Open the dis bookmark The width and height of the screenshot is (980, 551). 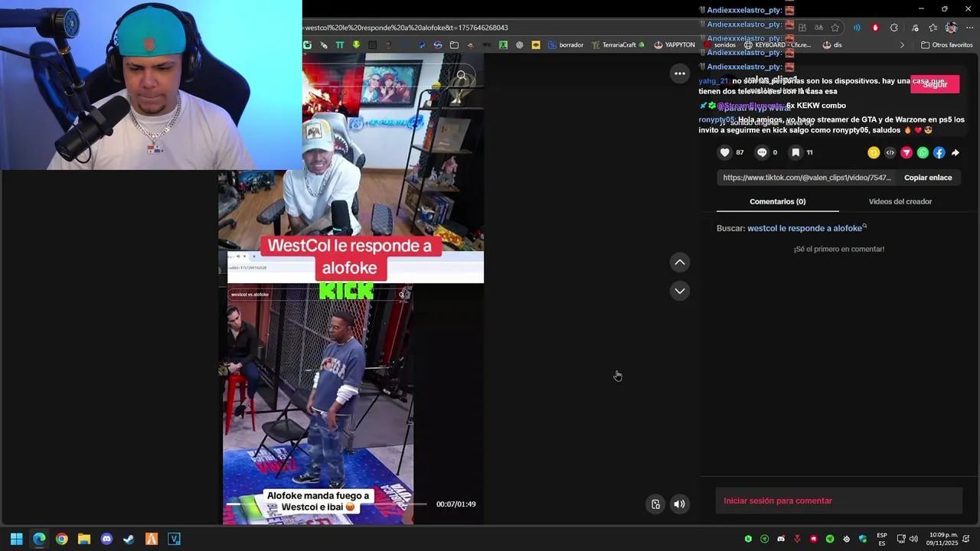coord(832,45)
